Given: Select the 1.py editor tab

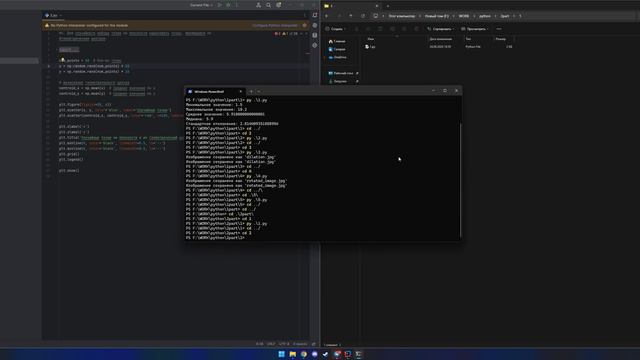Looking at the screenshot, I should [x=53, y=16].
